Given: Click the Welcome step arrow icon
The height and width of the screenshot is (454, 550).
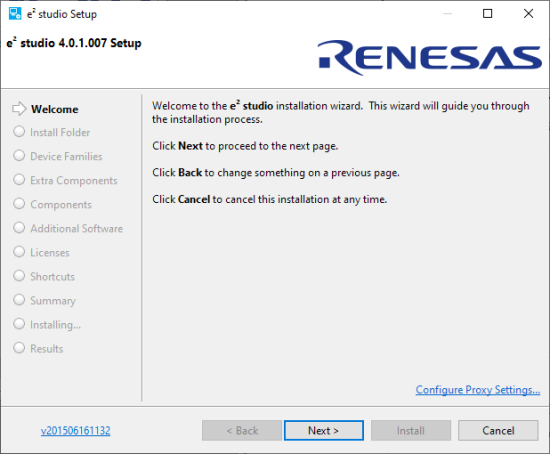Looking at the screenshot, I should coord(19,109).
